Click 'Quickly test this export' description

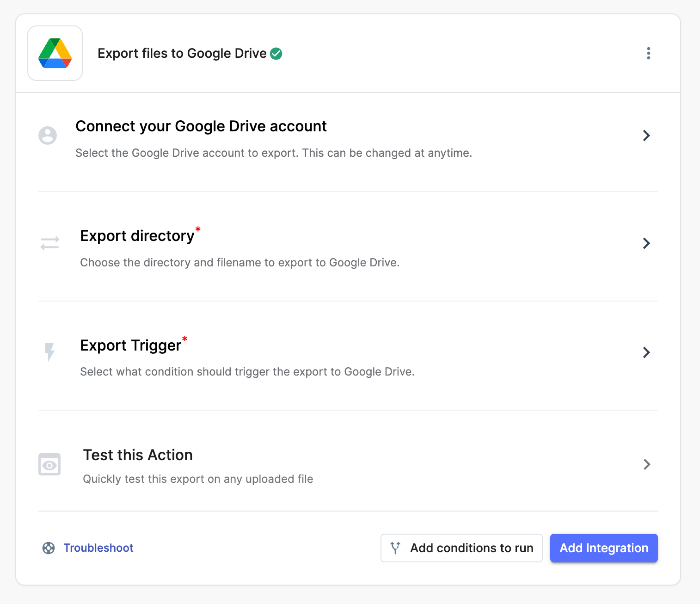198,479
